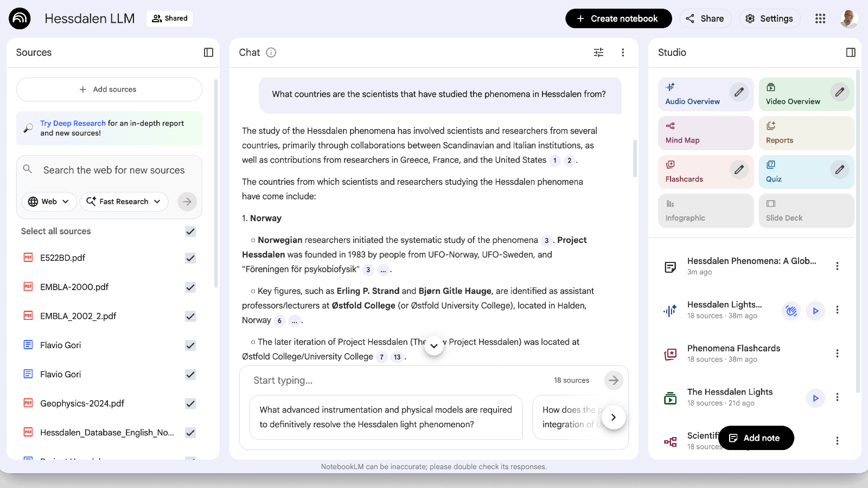
Task: Edit the Audio Overview options
Action: point(738,92)
